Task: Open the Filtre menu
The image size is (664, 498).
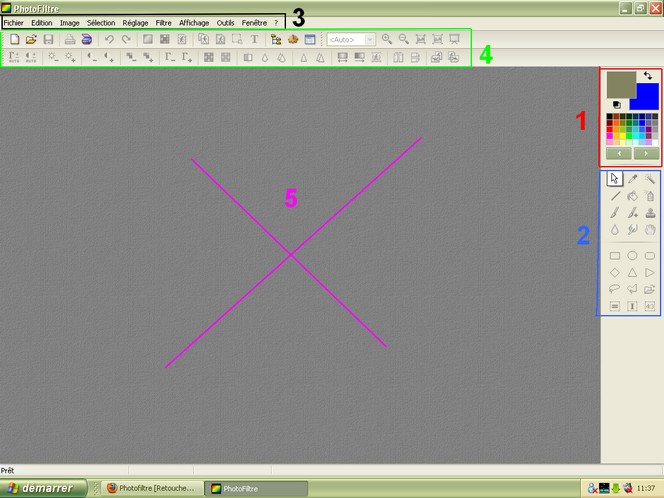Action: 164,22
